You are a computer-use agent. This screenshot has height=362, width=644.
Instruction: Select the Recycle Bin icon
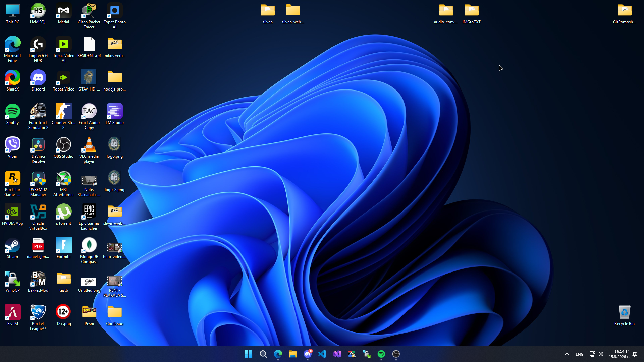pos(625,316)
